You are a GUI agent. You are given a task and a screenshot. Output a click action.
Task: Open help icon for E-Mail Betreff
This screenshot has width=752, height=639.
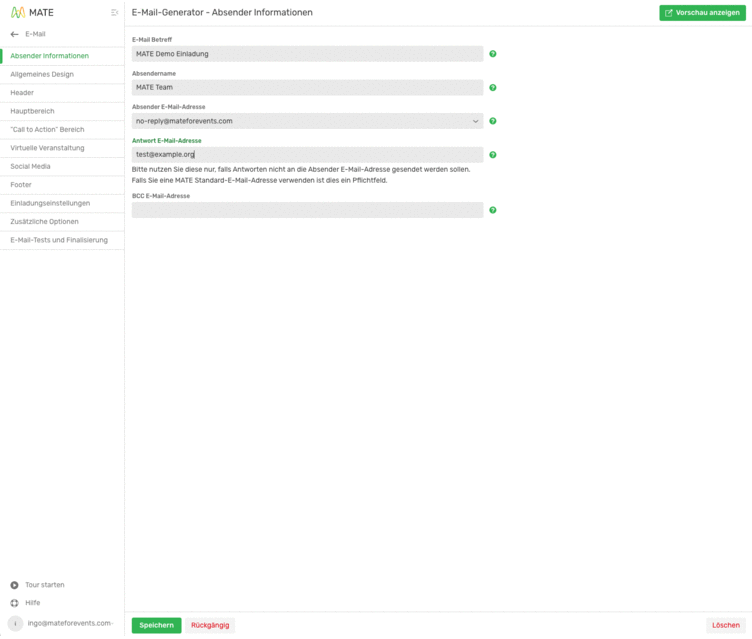tap(493, 54)
